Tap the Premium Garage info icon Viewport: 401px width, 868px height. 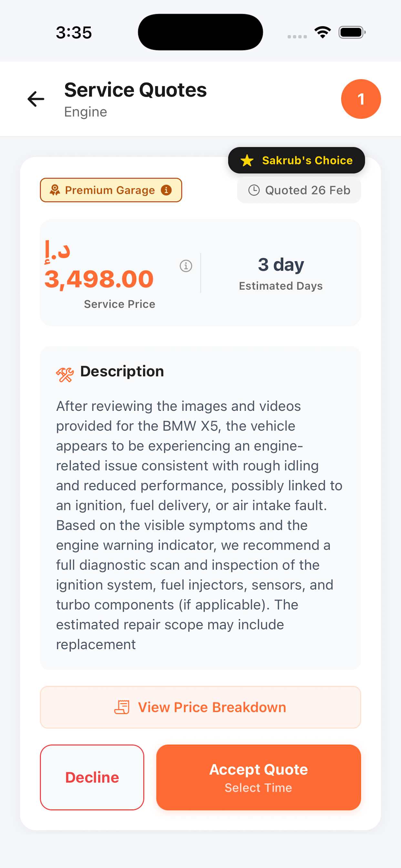tap(166, 190)
